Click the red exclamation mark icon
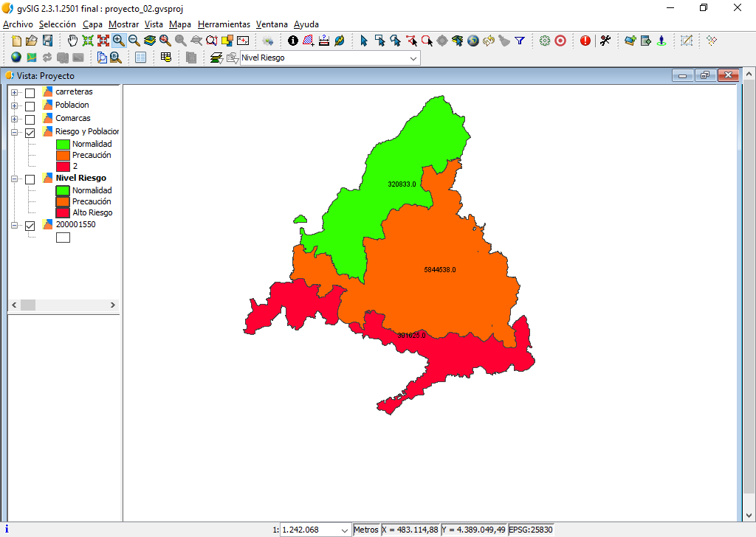This screenshot has width=756, height=537. click(585, 41)
